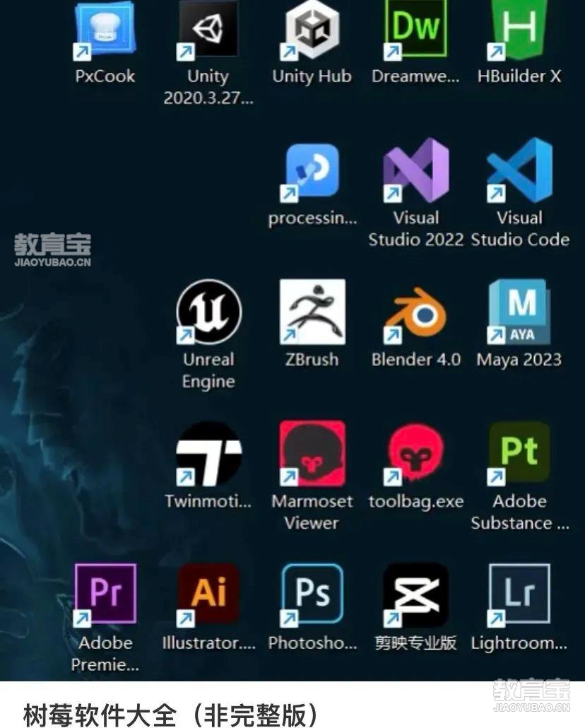Click the Maya 2023 icon
The width and height of the screenshot is (585, 728).
pos(519,312)
